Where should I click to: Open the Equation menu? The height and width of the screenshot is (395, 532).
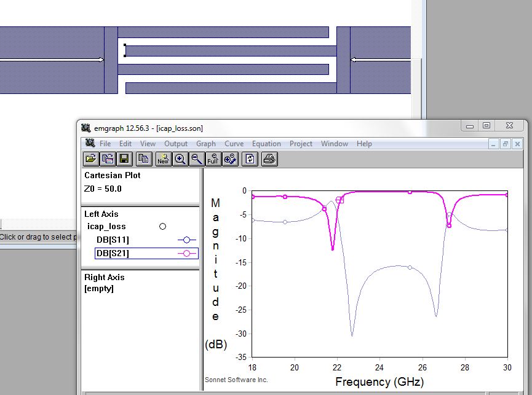(x=266, y=144)
